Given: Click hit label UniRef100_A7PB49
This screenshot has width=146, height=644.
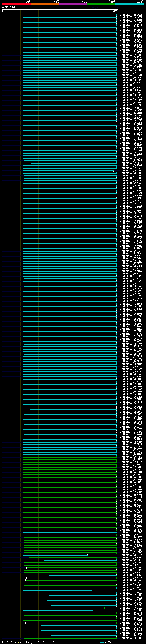Looking at the screenshot, I should (131, 93).
